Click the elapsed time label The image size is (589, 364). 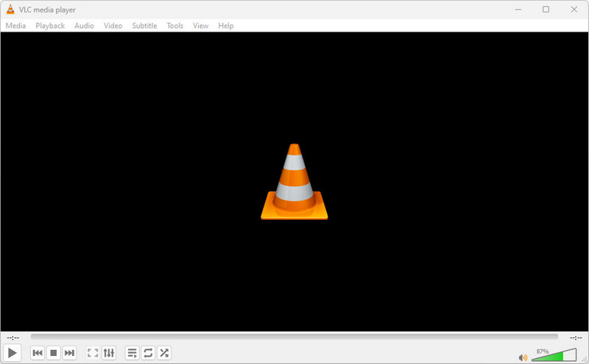pyautogui.click(x=13, y=338)
